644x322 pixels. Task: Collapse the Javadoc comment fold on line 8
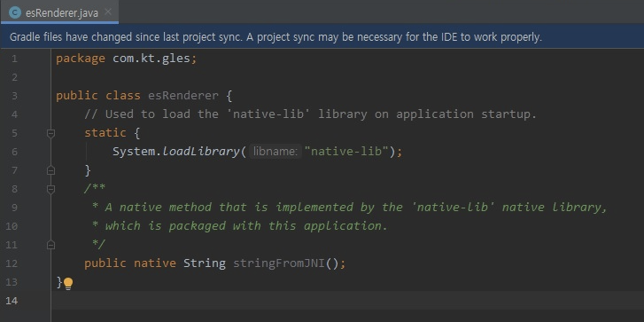[50, 189]
